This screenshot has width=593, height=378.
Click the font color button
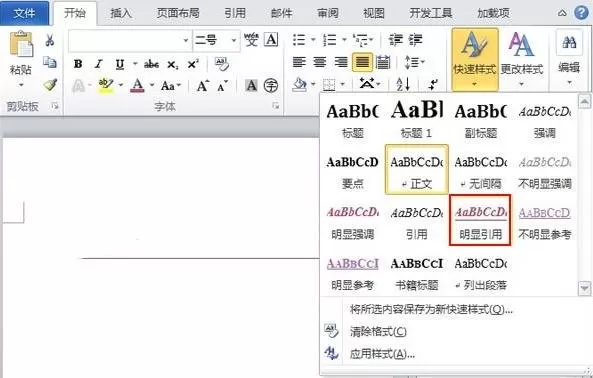click(x=137, y=86)
